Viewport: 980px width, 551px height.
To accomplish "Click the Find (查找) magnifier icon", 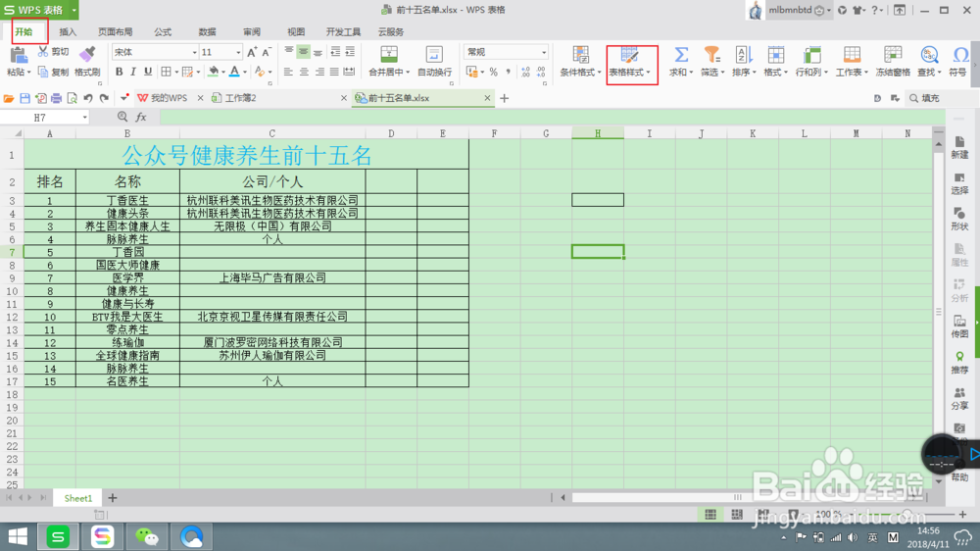I will [929, 54].
